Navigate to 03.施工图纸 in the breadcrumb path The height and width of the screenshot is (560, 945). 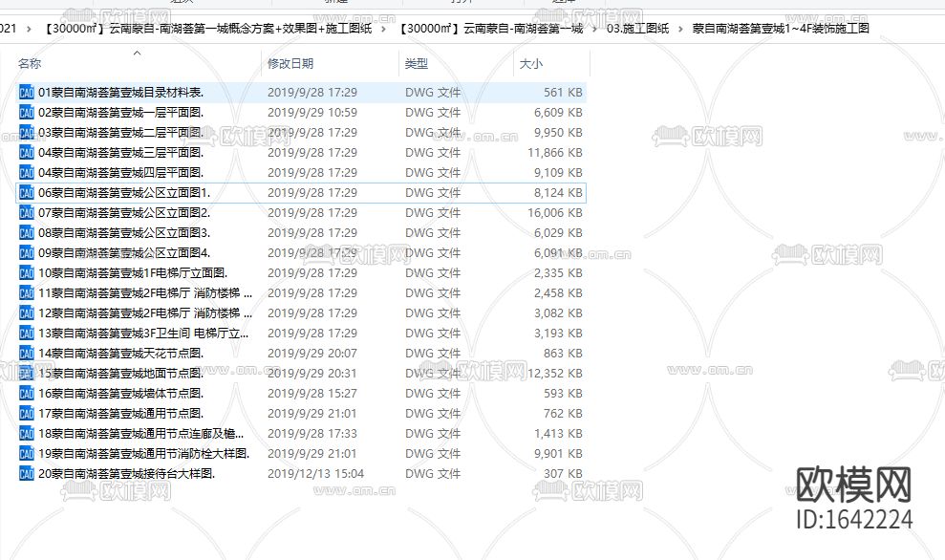[638, 28]
